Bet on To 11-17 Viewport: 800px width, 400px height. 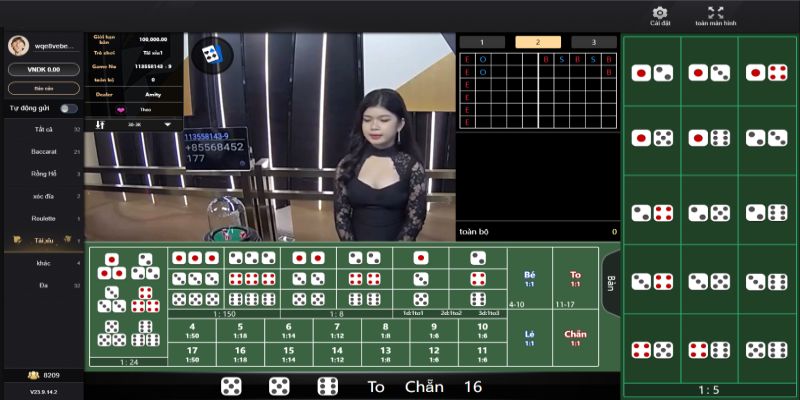click(576, 279)
